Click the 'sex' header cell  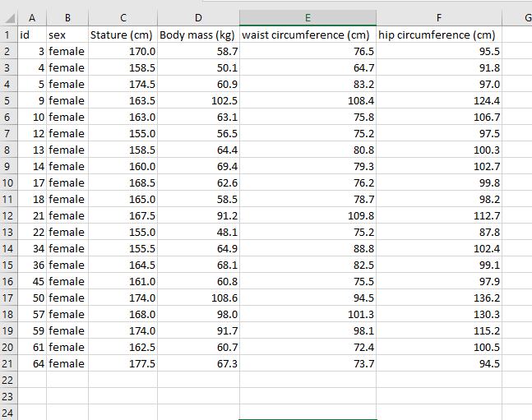coord(67,35)
